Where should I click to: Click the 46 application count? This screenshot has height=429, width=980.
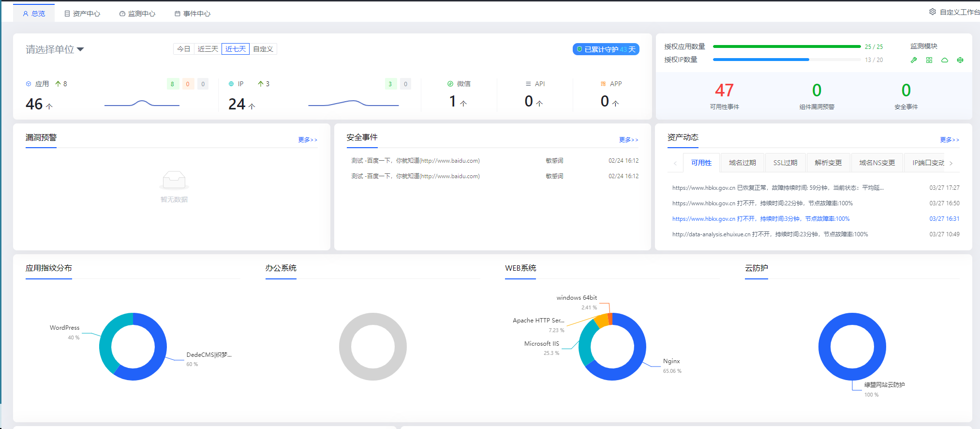pyautogui.click(x=34, y=104)
